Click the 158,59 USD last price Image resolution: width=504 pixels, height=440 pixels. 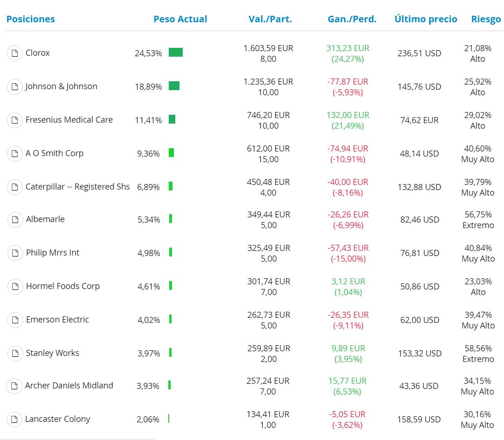click(x=419, y=420)
